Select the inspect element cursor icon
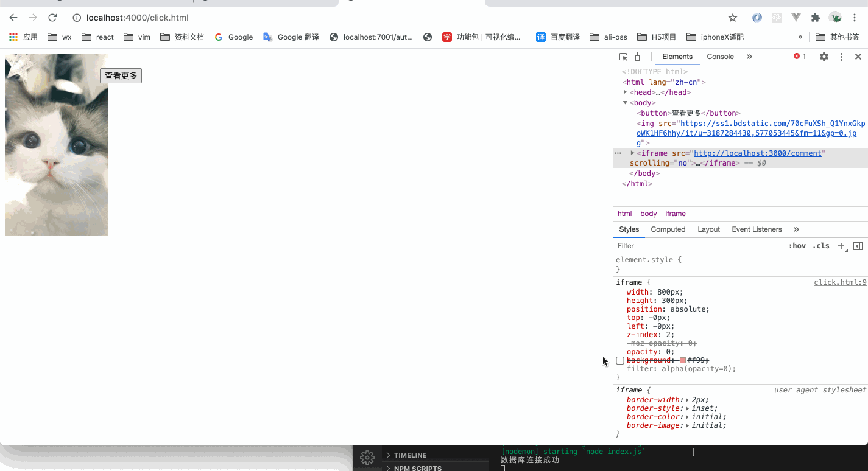 click(623, 56)
